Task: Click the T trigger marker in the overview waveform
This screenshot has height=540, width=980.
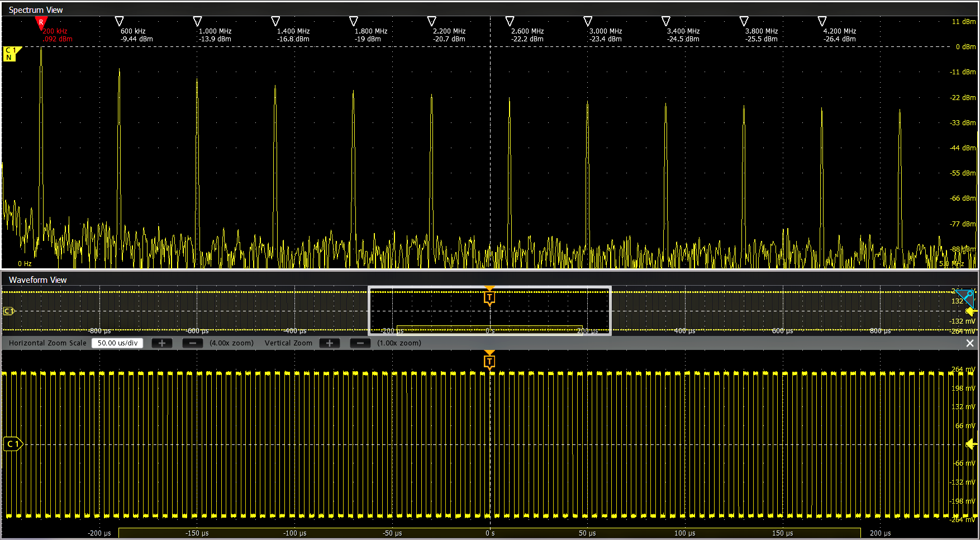Action: (489, 298)
